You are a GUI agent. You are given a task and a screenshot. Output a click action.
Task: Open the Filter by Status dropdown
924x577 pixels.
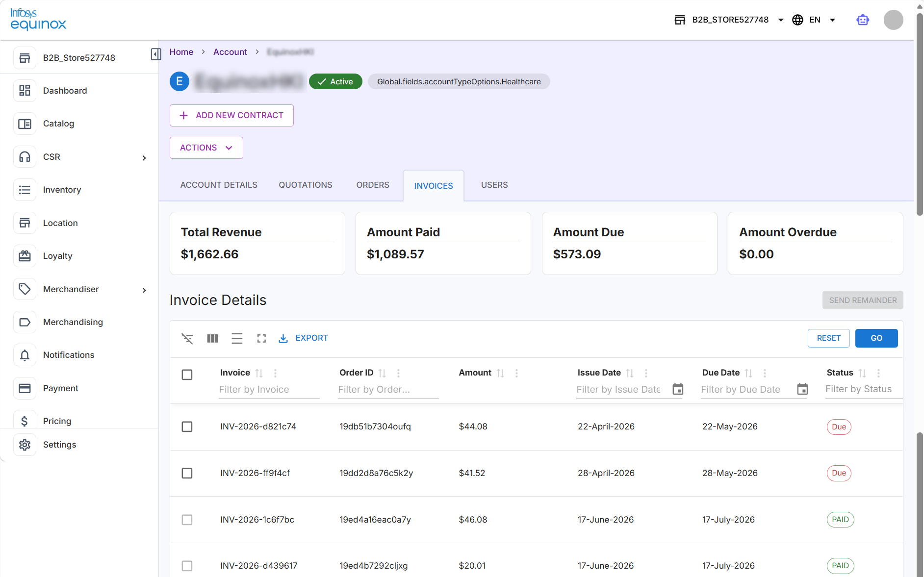864,389
